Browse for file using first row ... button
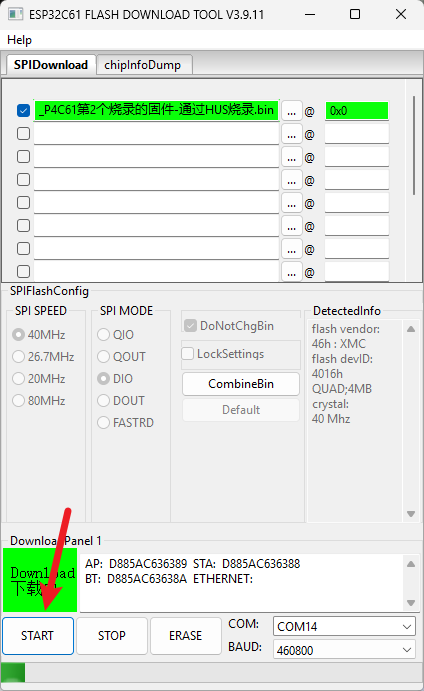This screenshot has height=691, width=424. tap(291, 111)
